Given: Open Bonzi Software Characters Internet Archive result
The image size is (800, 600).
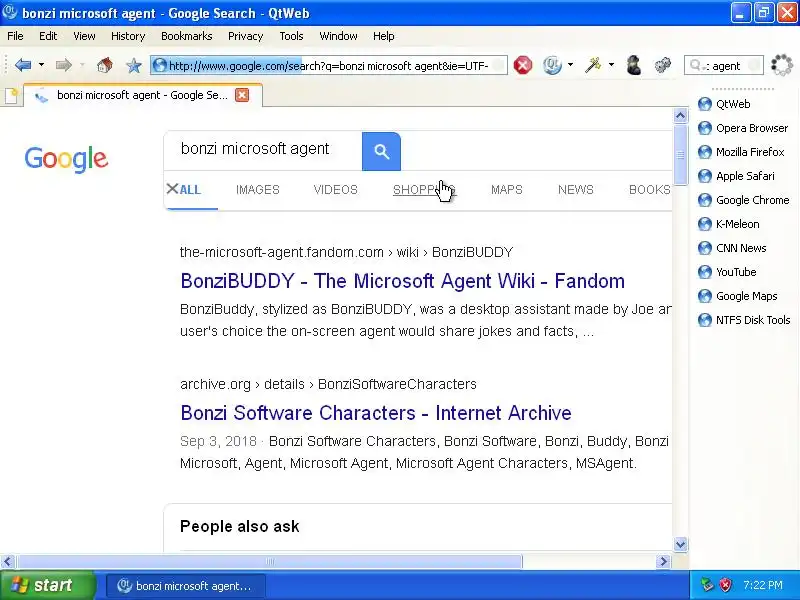Looking at the screenshot, I should 376,413.
